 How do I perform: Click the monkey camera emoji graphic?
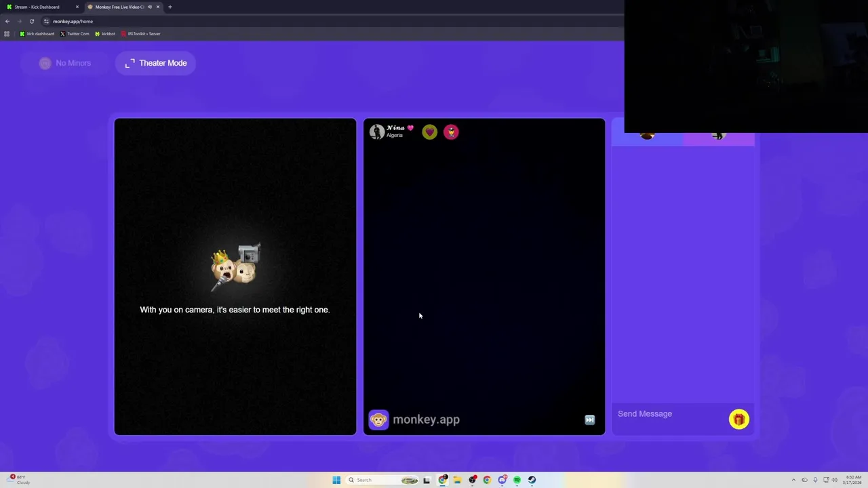pyautogui.click(x=235, y=267)
